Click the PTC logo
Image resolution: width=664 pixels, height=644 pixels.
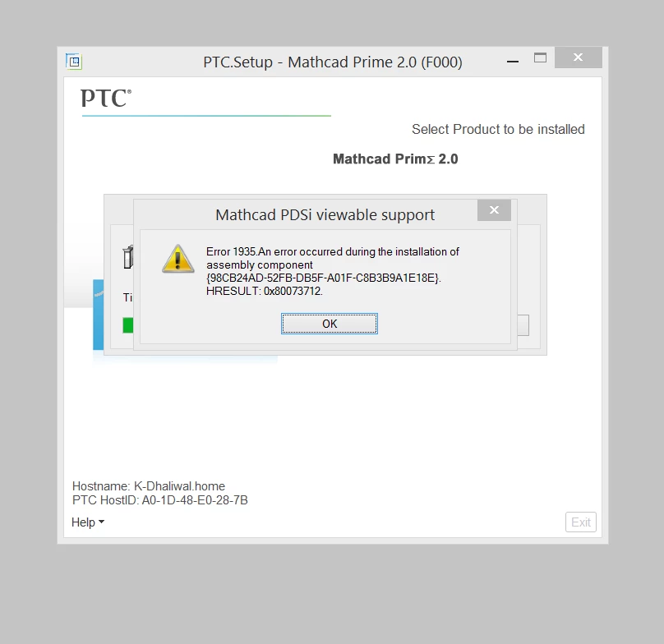106,99
